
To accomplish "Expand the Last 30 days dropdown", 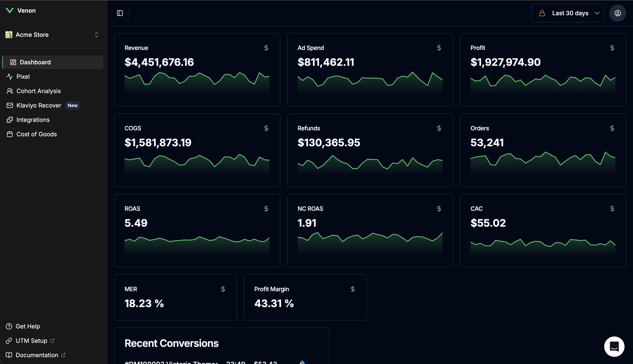I will (x=570, y=13).
